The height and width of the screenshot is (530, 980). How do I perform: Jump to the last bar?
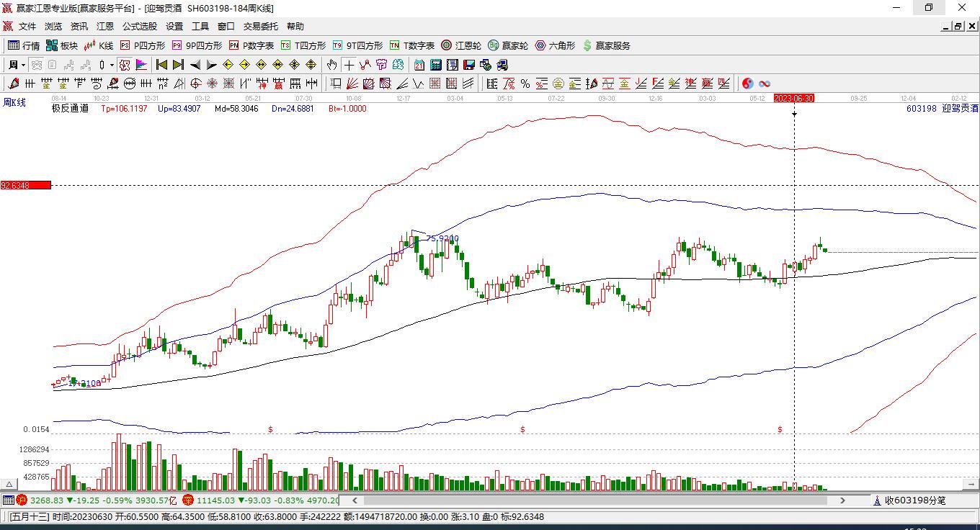tap(178, 65)
